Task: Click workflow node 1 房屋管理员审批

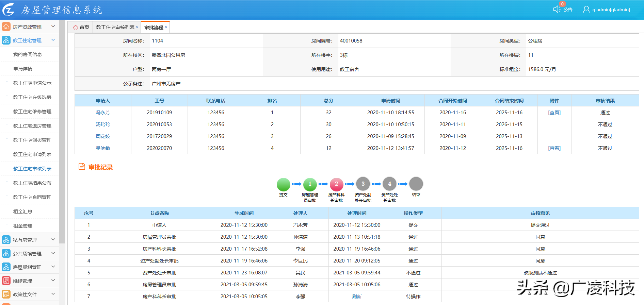Action: (310, 184)
